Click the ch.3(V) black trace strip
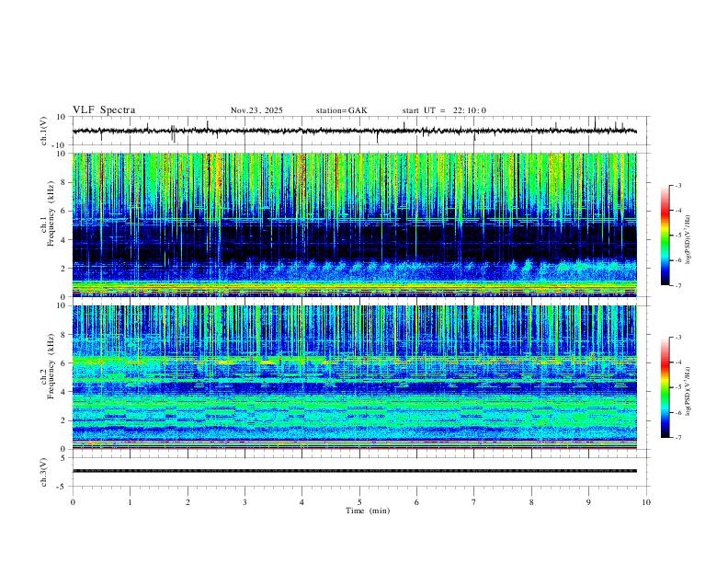The height and width of the screenshot is (563, 728). (354, 471)
